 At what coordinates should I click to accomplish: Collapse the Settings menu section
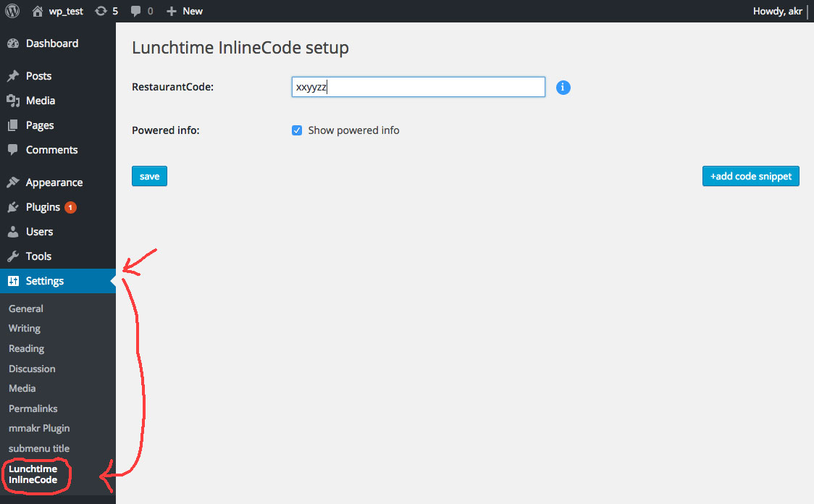45,281
